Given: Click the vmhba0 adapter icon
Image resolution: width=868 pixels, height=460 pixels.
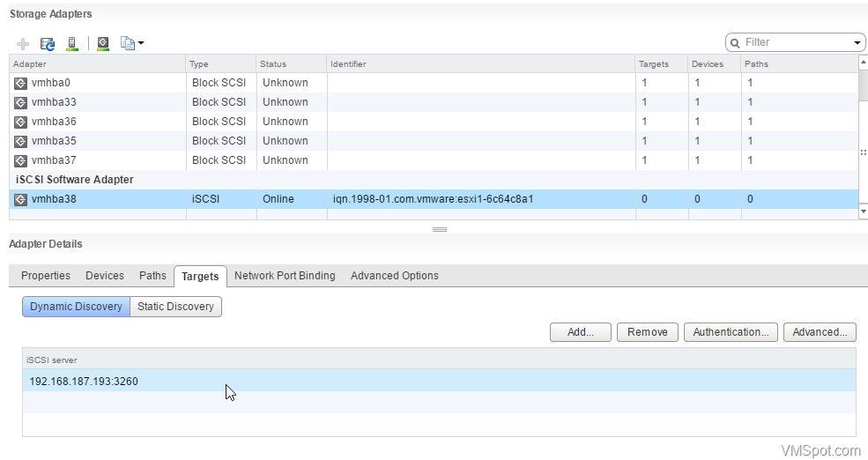Looking at the screenshot, I should [x=20, y=83].
